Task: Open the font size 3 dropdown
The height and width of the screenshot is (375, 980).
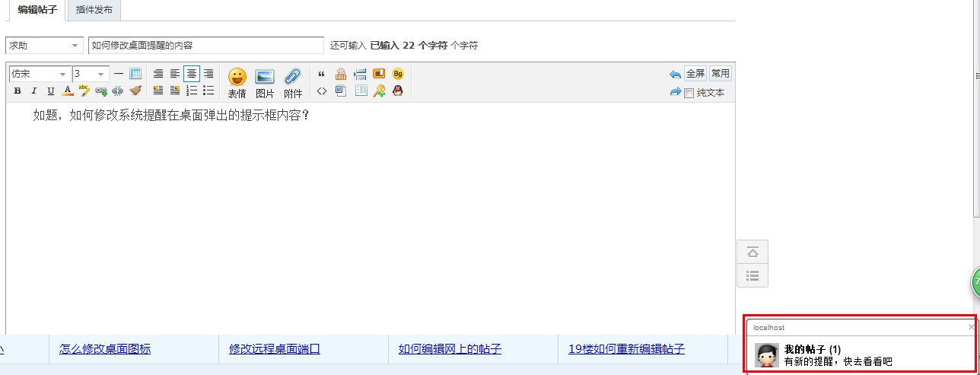Action: [91, 74]
